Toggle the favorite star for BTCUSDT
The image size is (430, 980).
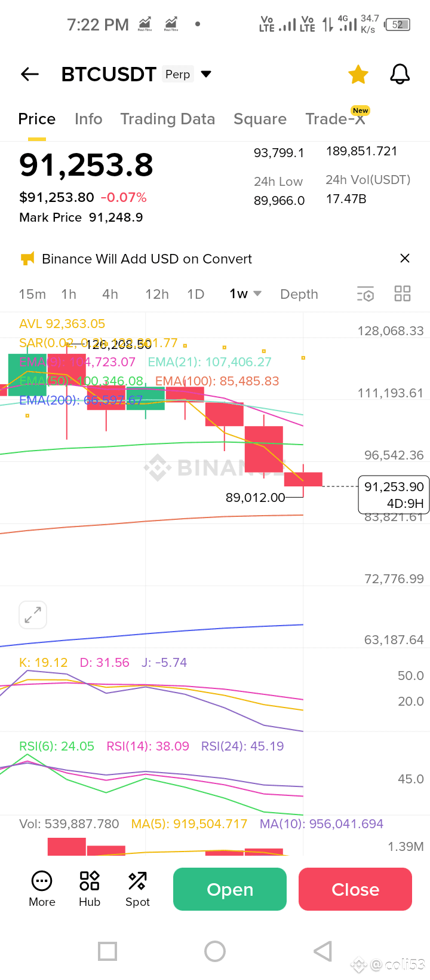click(x=358, y=74)
